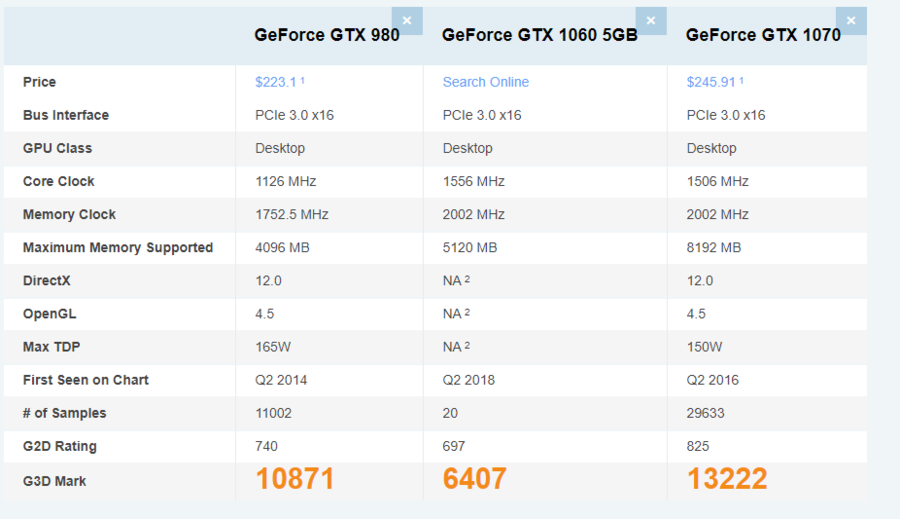Close the GeForce GTX 1070 column
The height and width of the screenshot is (519, 900).
pos(852,21)
